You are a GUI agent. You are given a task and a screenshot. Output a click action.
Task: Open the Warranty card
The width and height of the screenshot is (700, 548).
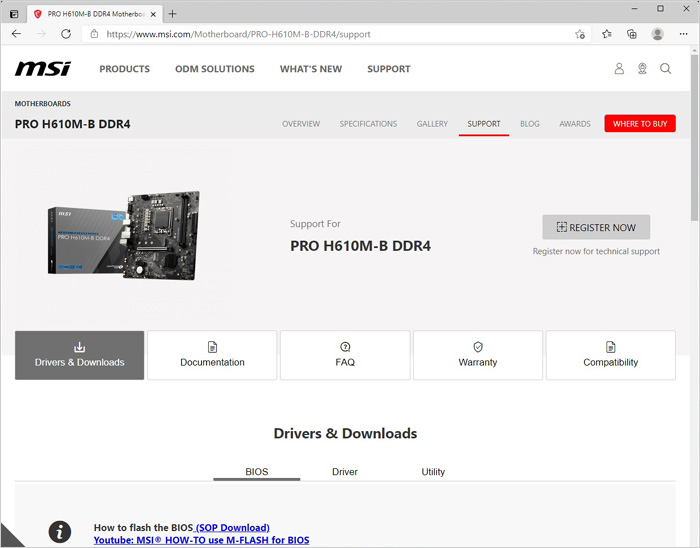[478, 355]
